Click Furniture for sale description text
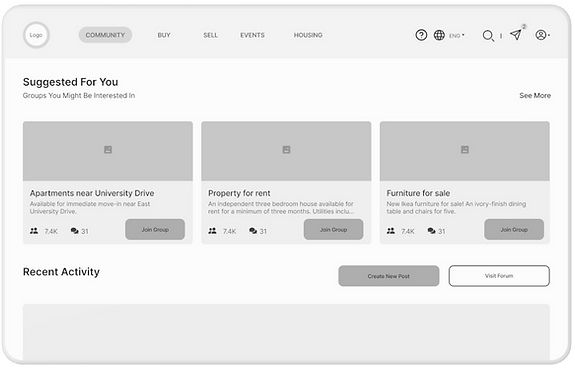The height and width of the screenshot is (368, 575). pyautogui.click(x=456, y=208)
